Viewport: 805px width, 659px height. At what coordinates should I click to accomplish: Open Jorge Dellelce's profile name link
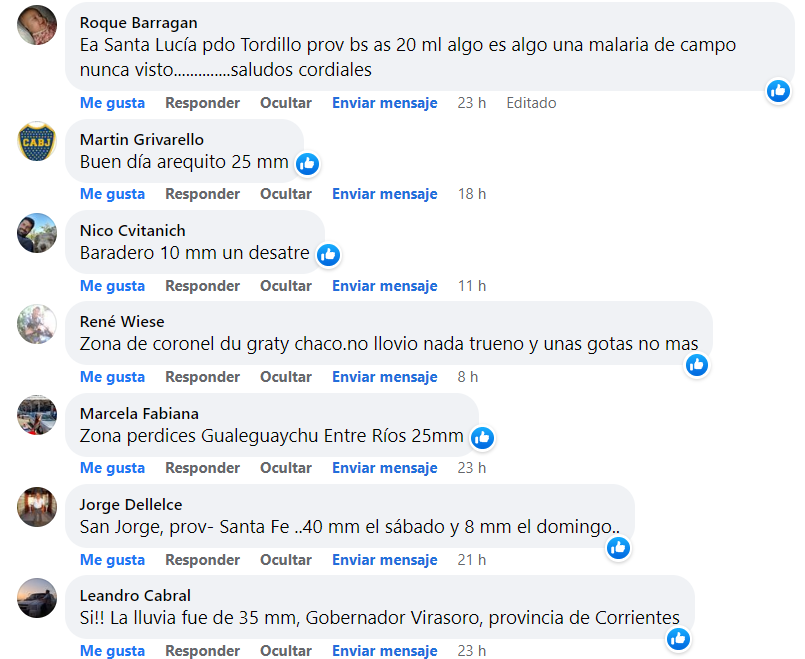click(x=131, y=504)
